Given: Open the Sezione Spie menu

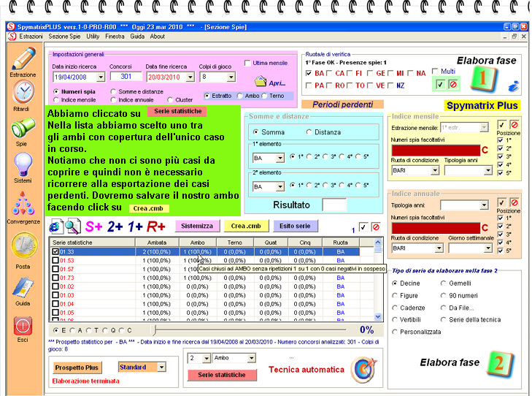Looking at the screenshot, I should (64, 36).
